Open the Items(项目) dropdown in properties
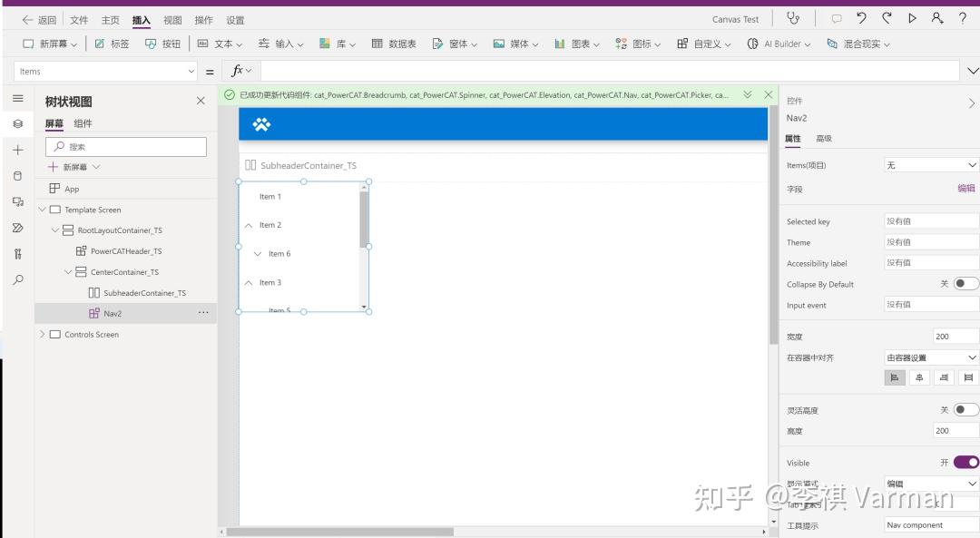 932,165
